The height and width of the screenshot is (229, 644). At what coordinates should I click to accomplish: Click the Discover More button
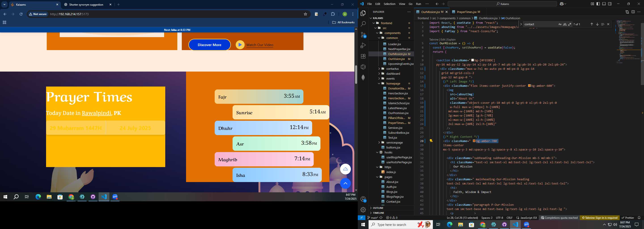pos(210,45)
